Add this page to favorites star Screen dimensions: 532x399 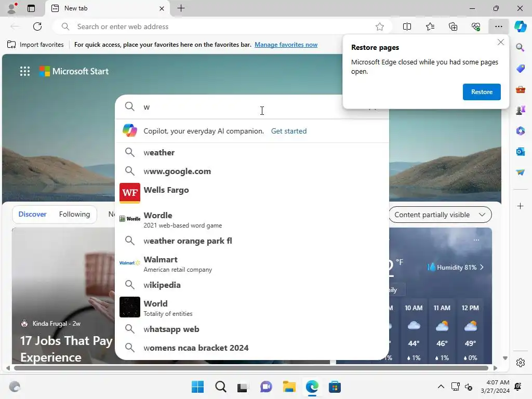click(x=380, y=26)
